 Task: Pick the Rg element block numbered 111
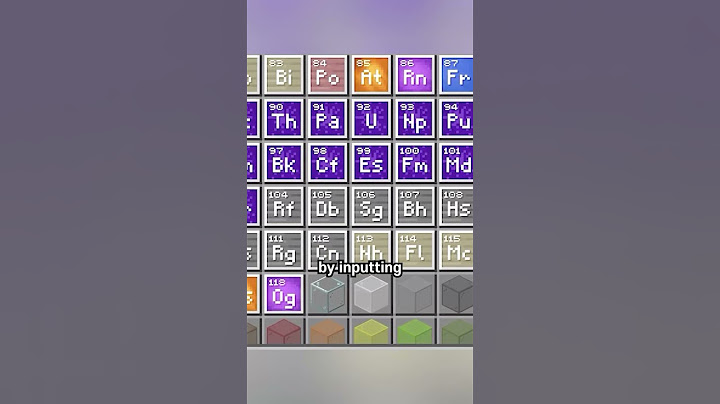[x=284, y=250]
